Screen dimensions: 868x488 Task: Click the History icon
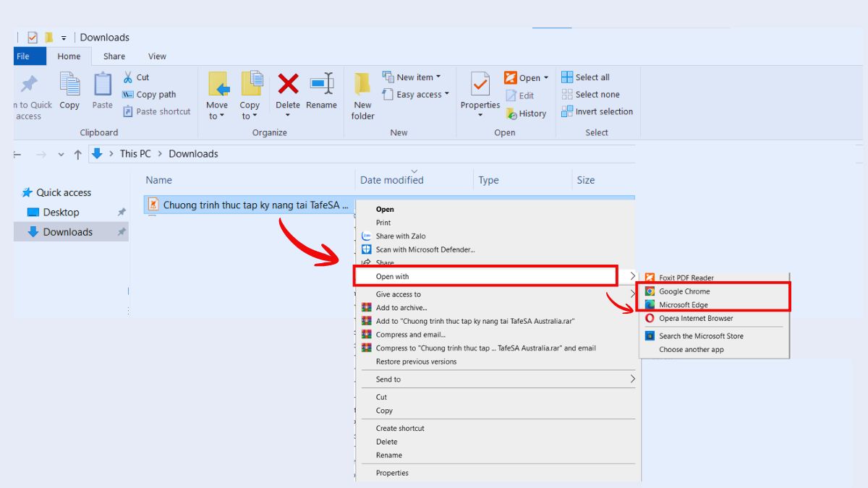(x=511, y=114)
